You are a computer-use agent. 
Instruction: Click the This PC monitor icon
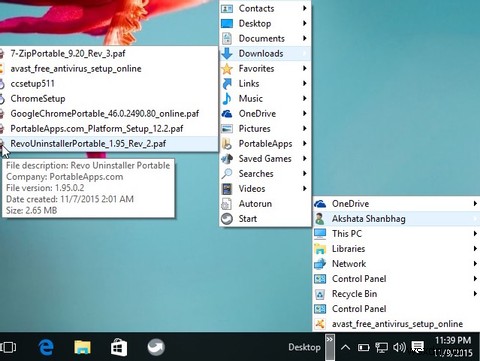click(320, 234)
